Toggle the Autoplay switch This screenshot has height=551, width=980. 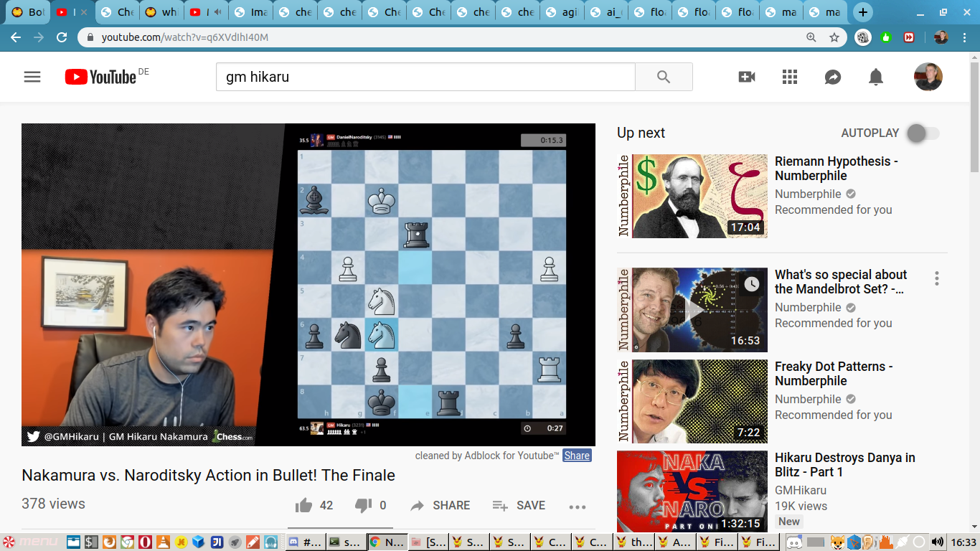tap(923, 133)
